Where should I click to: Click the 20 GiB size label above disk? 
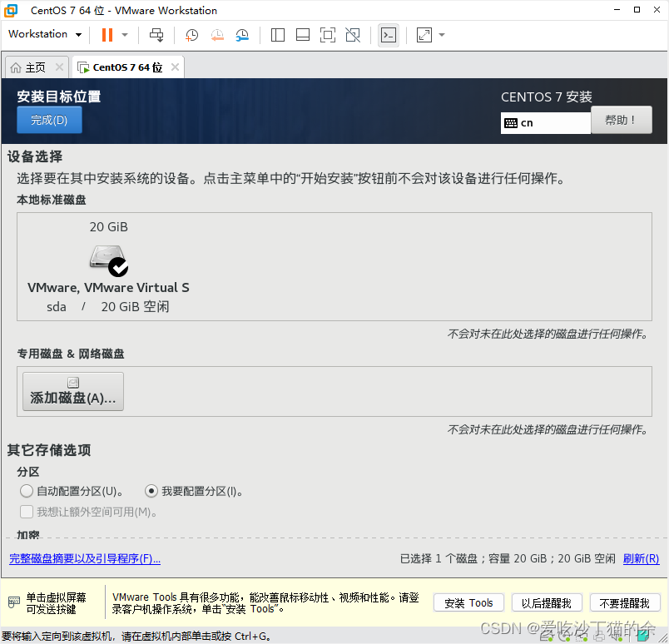[x=108, y=226]
